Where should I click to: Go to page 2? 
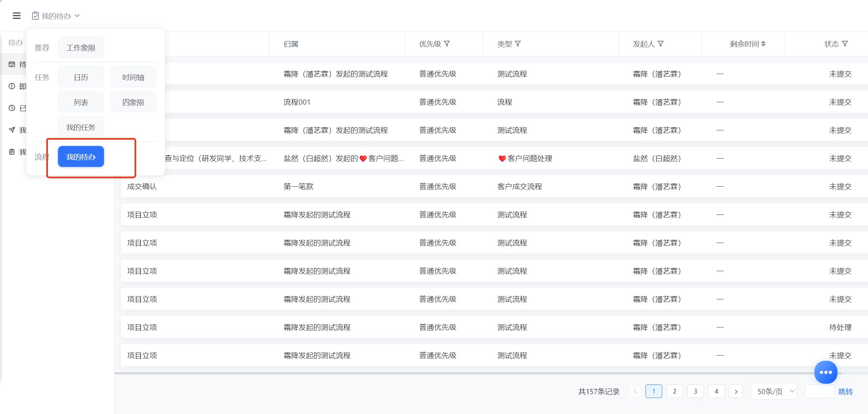click(675, 391)
